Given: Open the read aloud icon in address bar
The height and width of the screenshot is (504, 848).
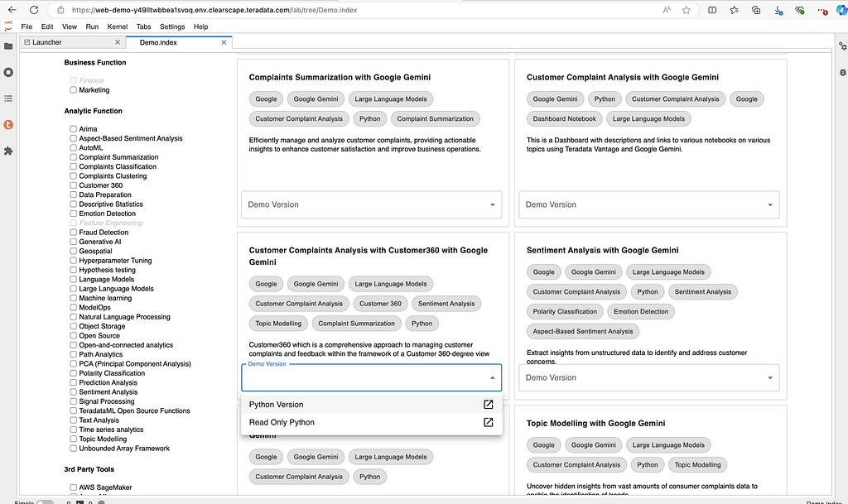Looking at the screenshot, I should (x=667, y=10).
